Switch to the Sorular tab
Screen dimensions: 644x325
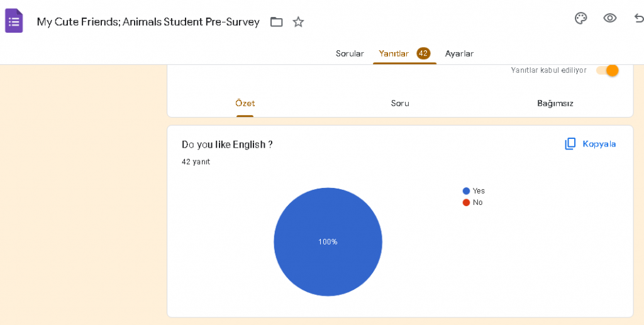350,53
